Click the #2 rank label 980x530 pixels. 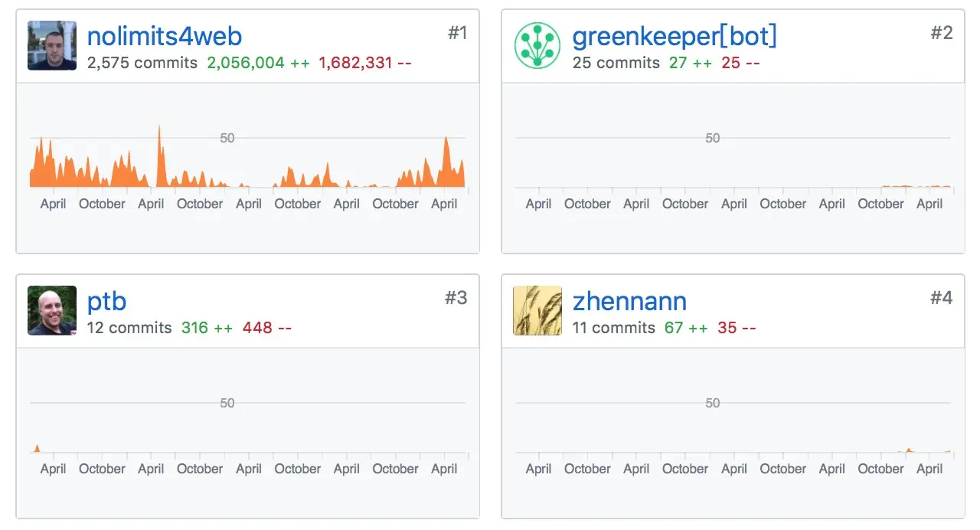tap(942, 33)
